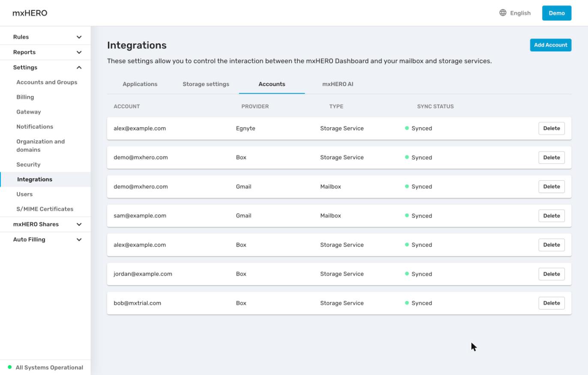This screenshot has height=375, width=588.
Task: Collapse the Settings section chevron
Action: pos(79,68)
